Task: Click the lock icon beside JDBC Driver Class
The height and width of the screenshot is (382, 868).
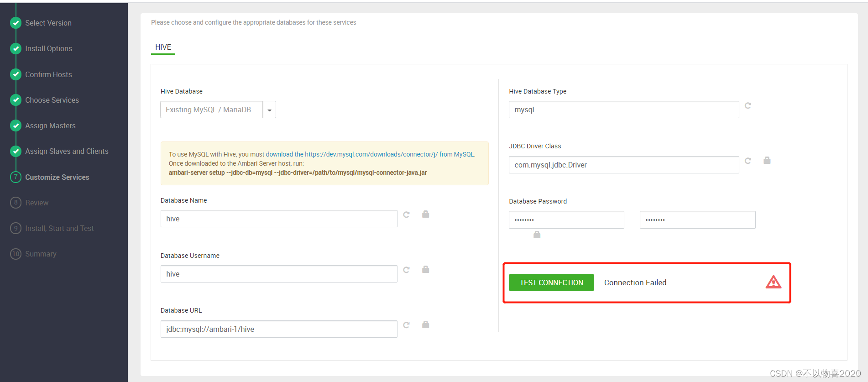Action: (767, 160)
